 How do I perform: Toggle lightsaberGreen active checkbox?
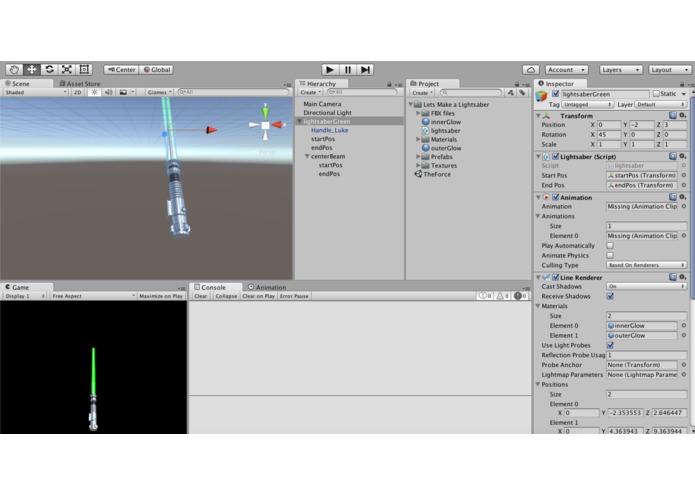pyautogui.click(x=555, y=94)
